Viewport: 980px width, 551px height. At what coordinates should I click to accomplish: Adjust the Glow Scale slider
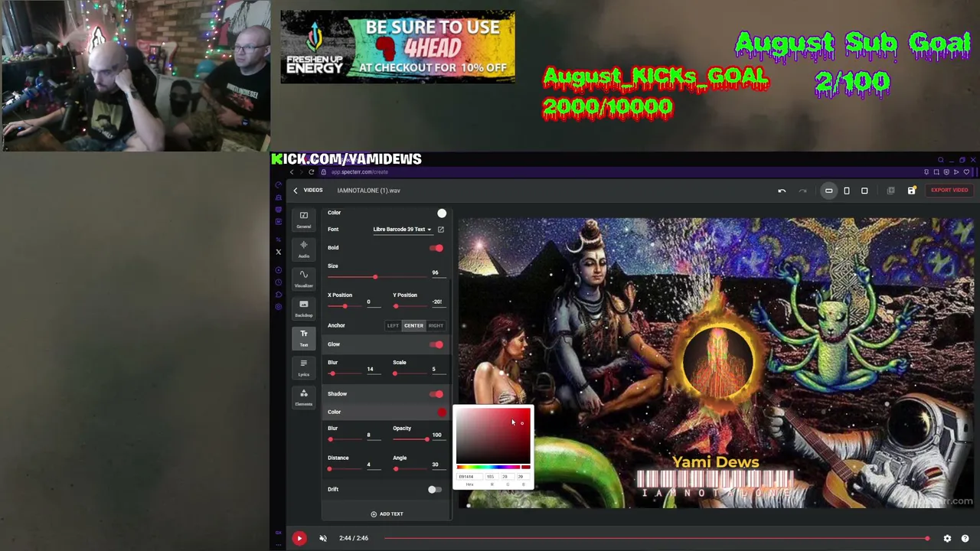410,373
